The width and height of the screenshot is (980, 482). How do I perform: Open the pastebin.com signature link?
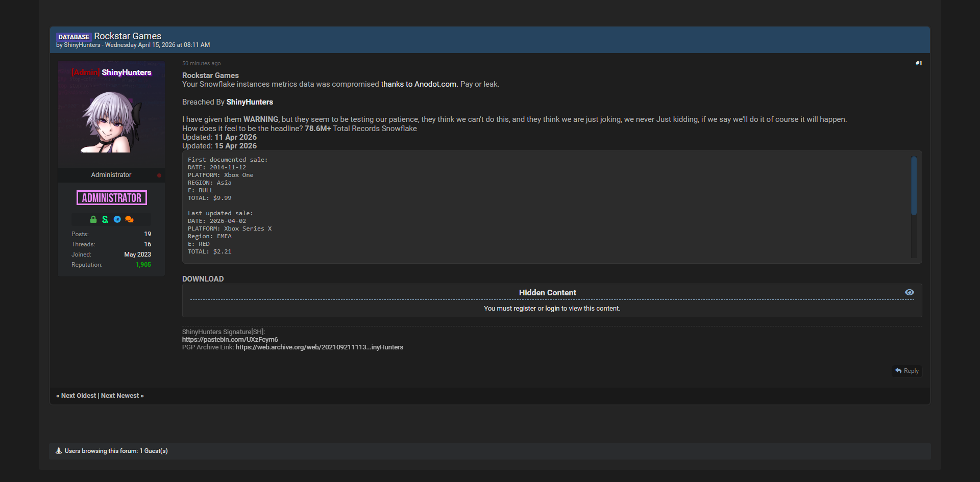(230, 340)
